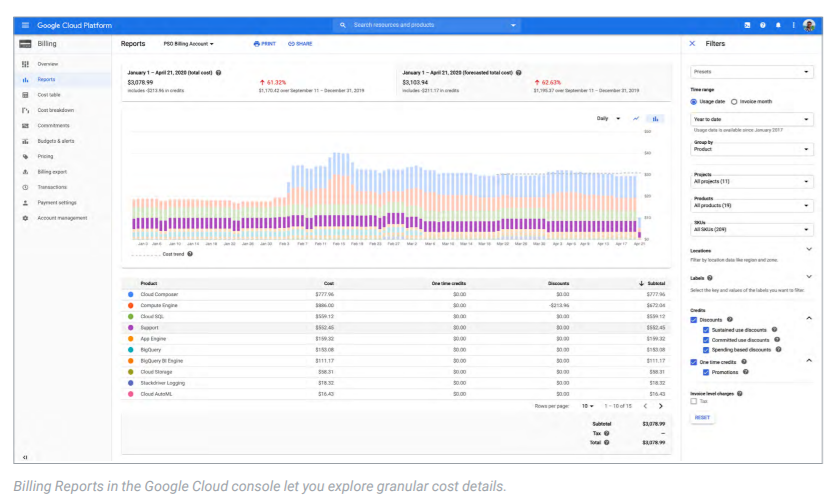Collapse the sidebar with bottom arrow icon
This screenshot has height=496, width=835.
(25, 457)
